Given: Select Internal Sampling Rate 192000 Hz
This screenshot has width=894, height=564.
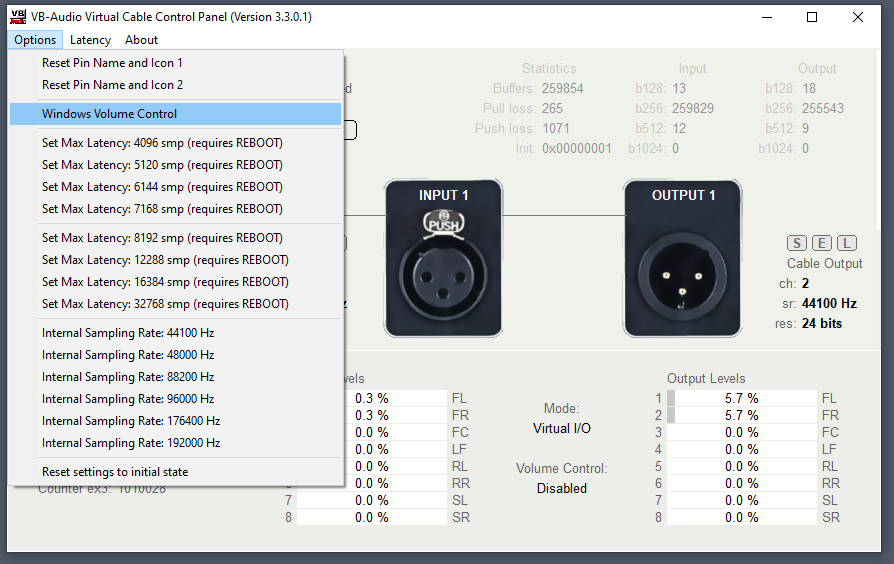Looking at the screenshot, I should (176, 443).
